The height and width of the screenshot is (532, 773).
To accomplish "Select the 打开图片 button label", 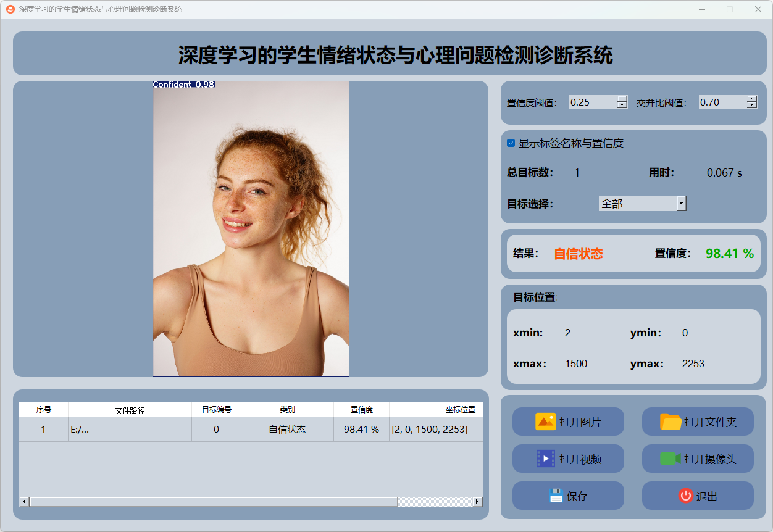I will 580,423.
